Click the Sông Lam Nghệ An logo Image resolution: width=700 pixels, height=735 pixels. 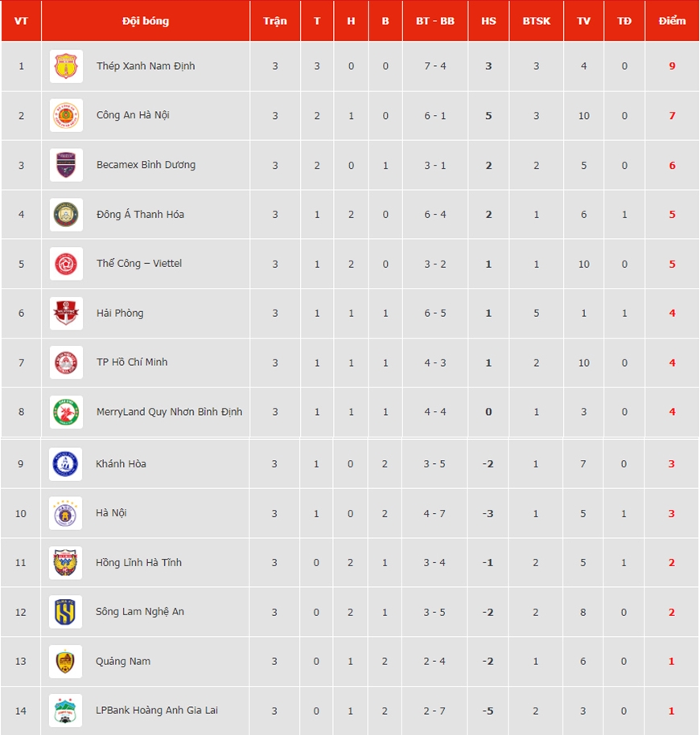click(66, 612)
